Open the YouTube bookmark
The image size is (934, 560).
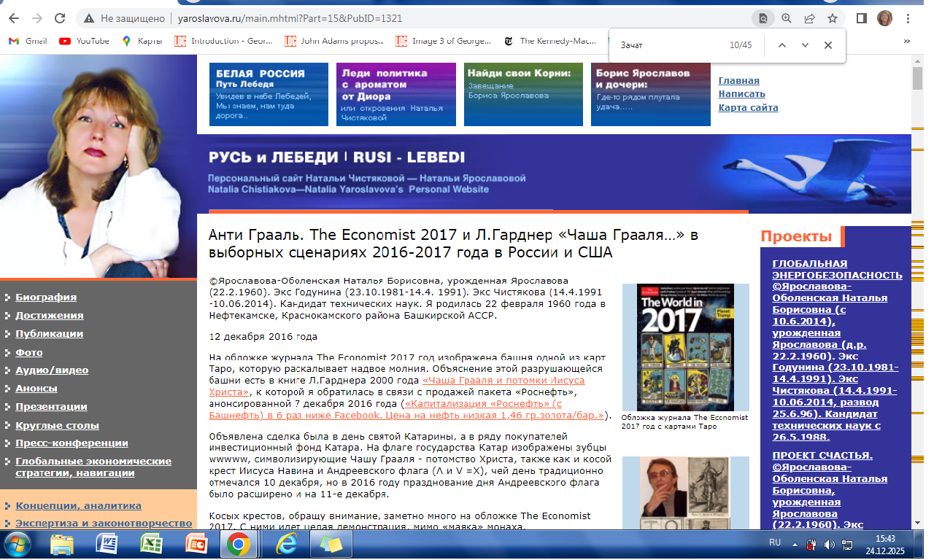[85, 41]
